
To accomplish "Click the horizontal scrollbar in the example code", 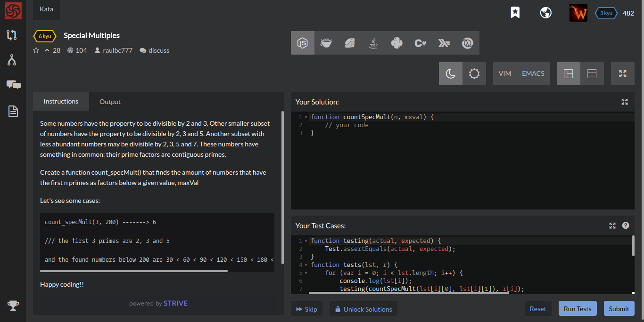I will click(x=133, y=271).
